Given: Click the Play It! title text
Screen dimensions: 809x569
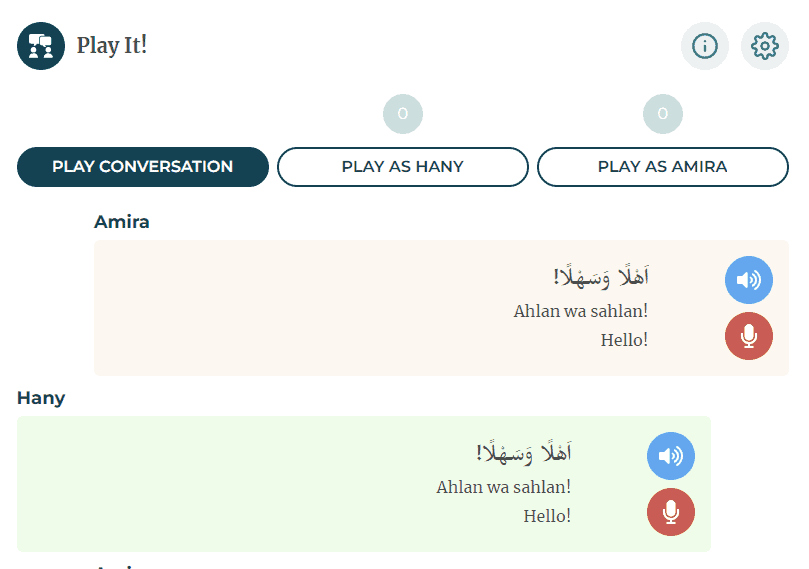Looking at the screenshot, I should tap(112, 46).
